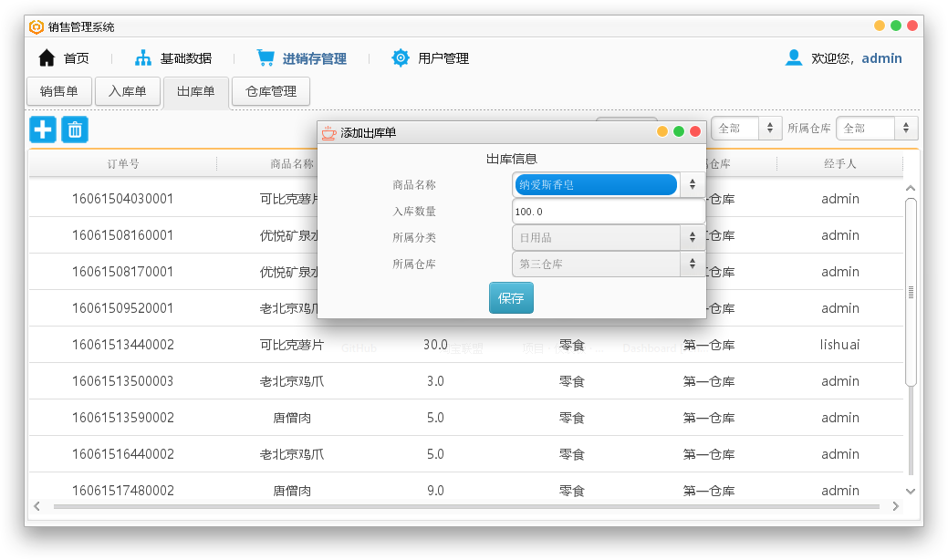Viewport: 948px width, 560px height.
Task: Select order row 16061508170001
Action: click(x=466, y=272)
